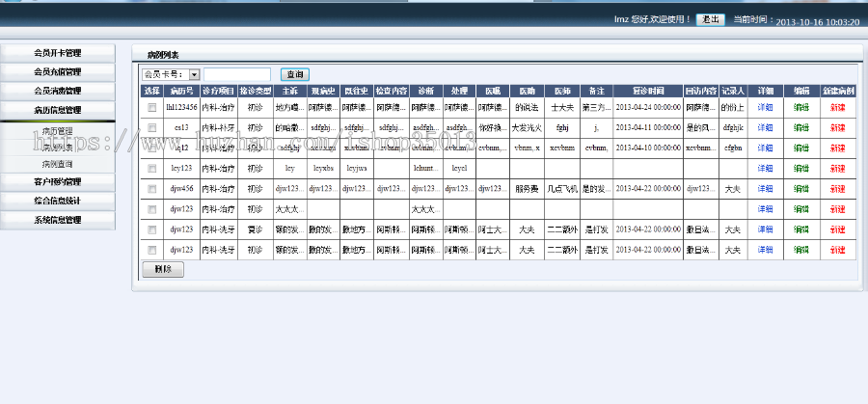Click 编辑 for record ley123

point(801,168)
